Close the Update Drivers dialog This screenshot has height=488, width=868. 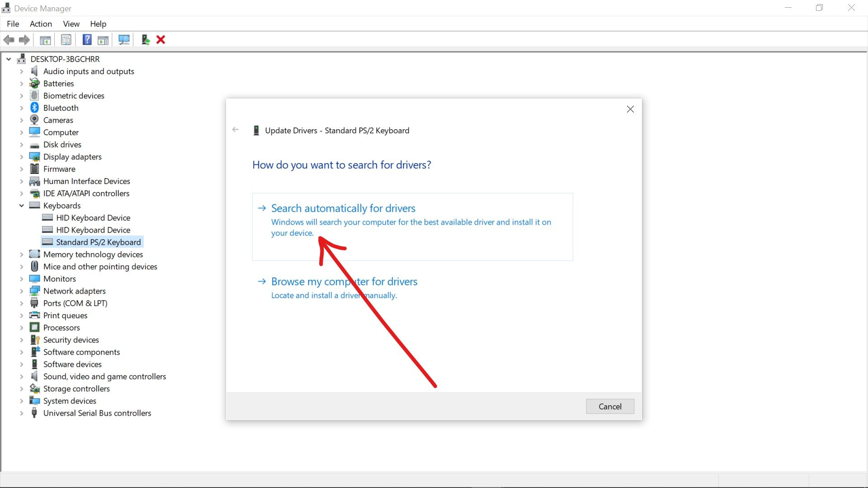tap(630, 109)
